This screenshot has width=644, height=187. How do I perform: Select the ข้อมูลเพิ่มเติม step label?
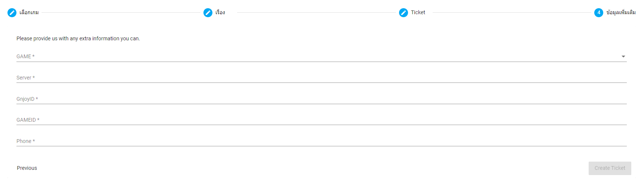pos(621,13)
